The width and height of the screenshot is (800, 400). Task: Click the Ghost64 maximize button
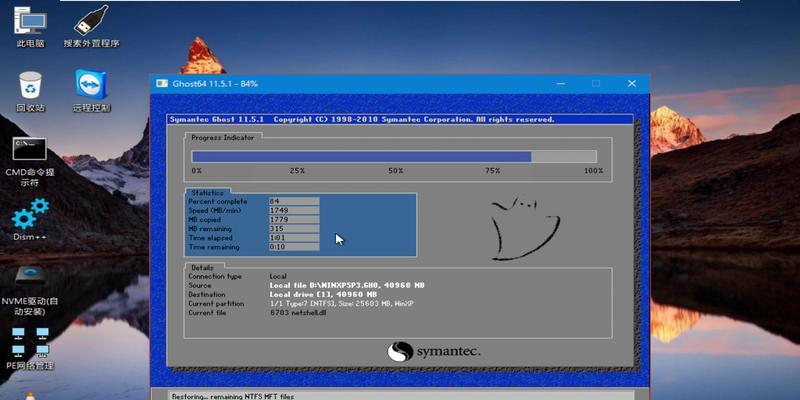pyautogui.click(x=596, y=83)
